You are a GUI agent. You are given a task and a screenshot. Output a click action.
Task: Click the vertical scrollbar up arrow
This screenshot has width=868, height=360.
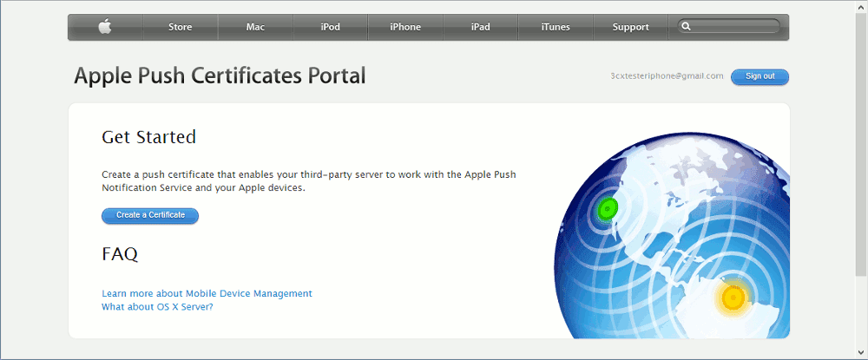(x=862, y=8)
